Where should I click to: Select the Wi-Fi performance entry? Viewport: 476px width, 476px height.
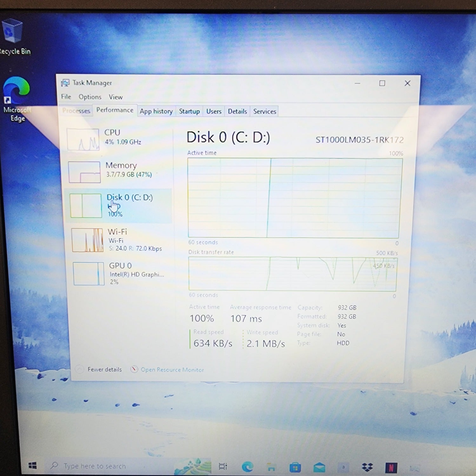[x=119, y=240]
